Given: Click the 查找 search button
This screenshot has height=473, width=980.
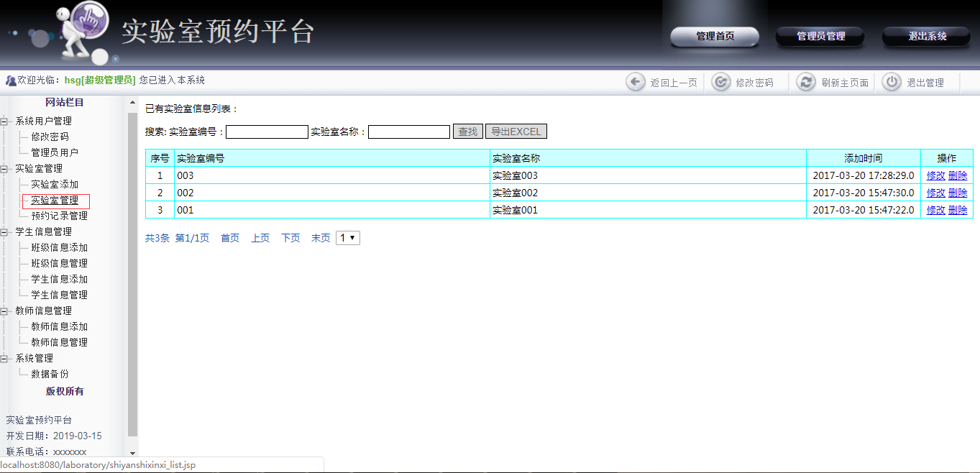Looking at the screenshot, I should click(x=468, y=132).
